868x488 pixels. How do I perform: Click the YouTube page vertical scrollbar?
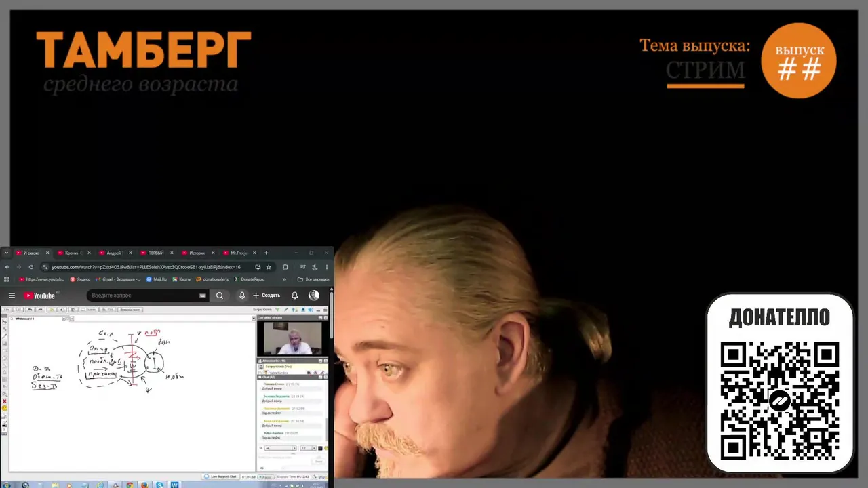[331, 314]
